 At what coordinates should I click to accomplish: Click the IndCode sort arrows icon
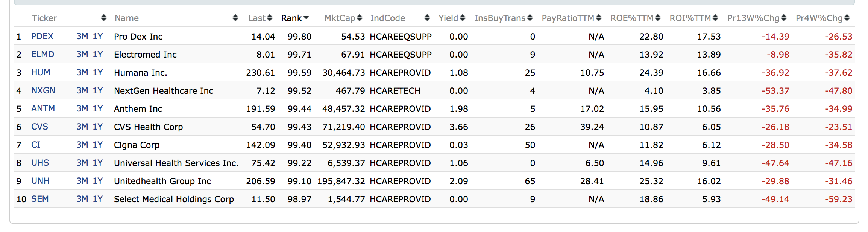pos(427,18)
